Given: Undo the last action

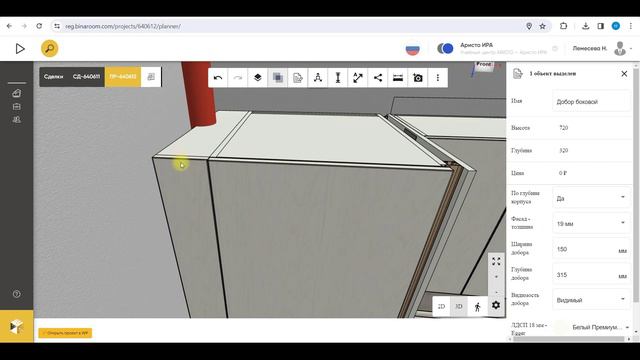Looking at the screenshot, I should click(218, 78).
